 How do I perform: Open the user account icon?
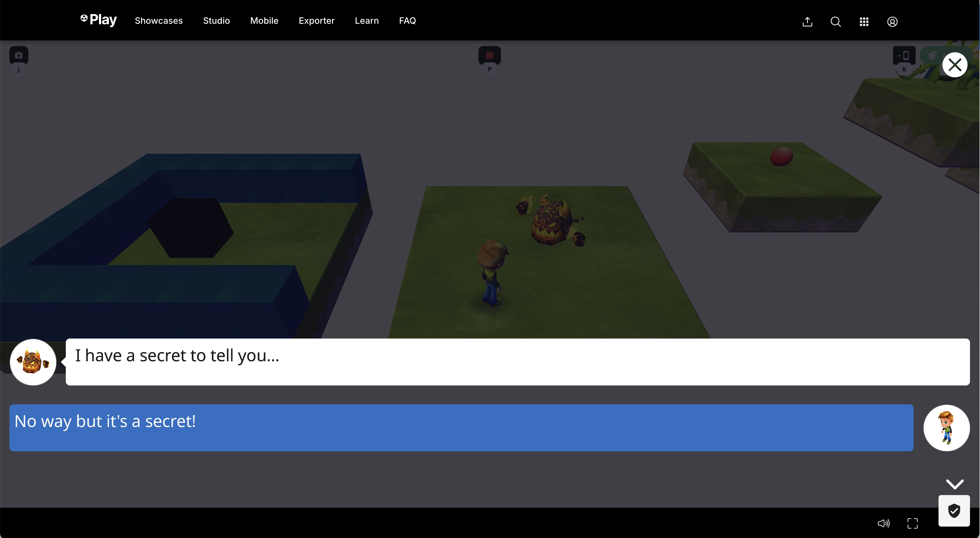pyautogui.click(x=892, y=22)
